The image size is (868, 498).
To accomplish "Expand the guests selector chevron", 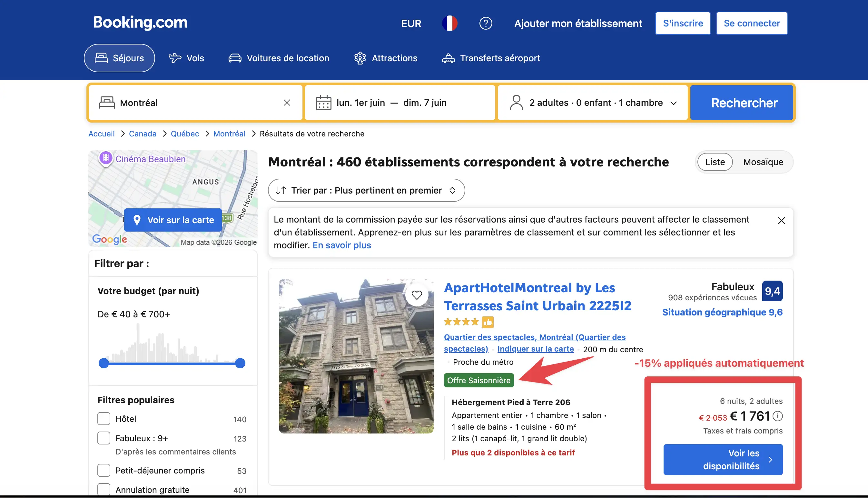I will click(x=674, y=103).
